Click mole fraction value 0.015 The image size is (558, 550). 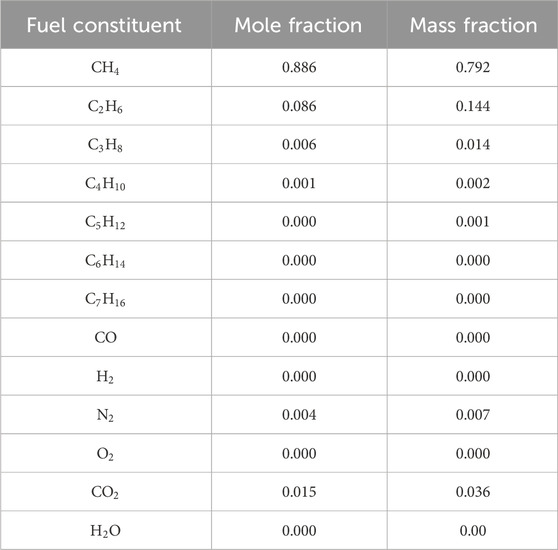[x=299, y=492]
